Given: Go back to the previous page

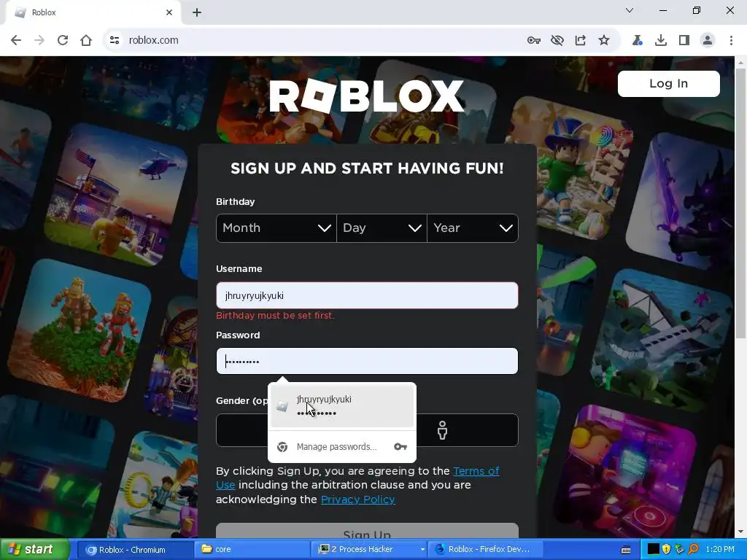Looking at the screenshot, I should 16,40.
